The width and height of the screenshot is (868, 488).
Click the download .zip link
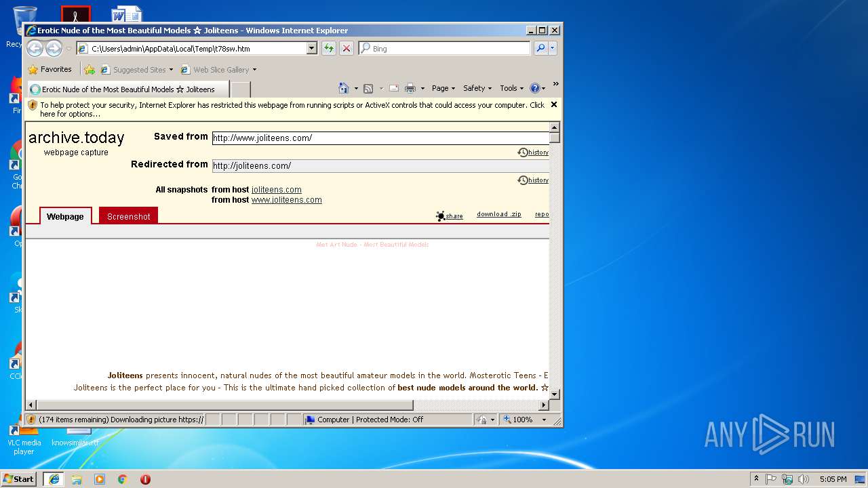tap(499, 214)
